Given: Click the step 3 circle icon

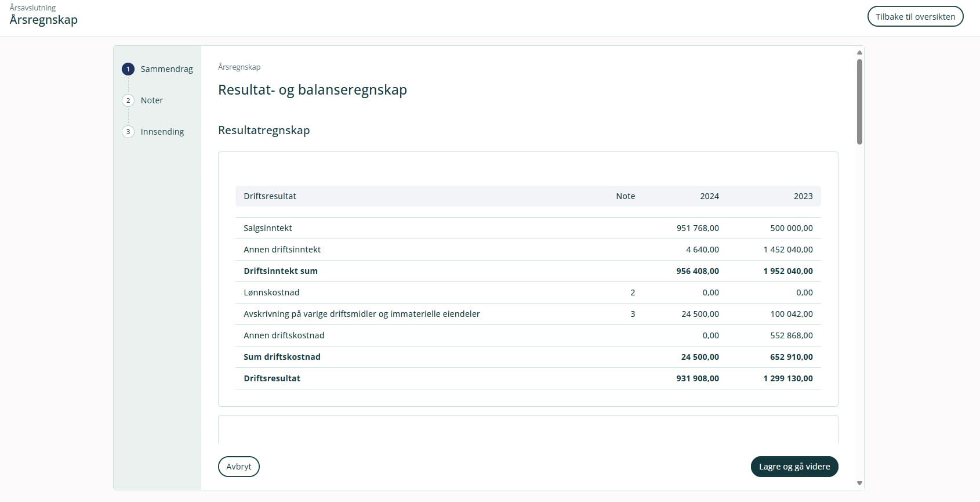Looking at the screenshot, I should click(128, 132).
